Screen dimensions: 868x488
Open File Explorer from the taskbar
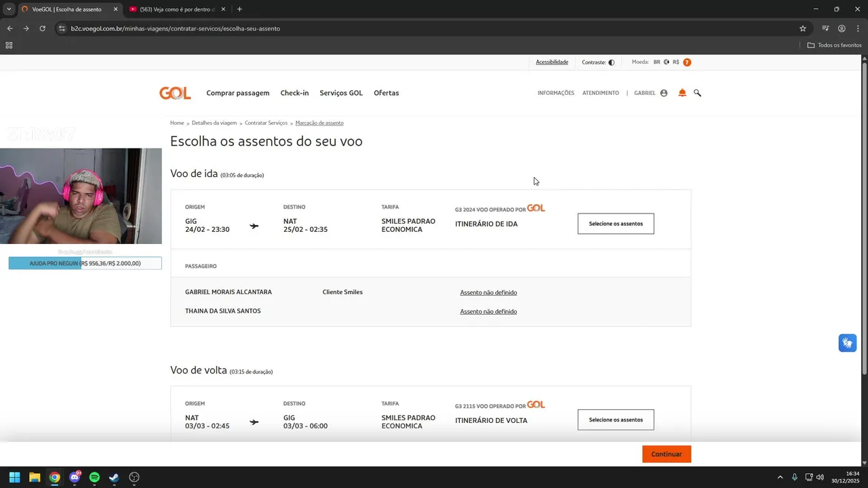(x=35, y=477)
